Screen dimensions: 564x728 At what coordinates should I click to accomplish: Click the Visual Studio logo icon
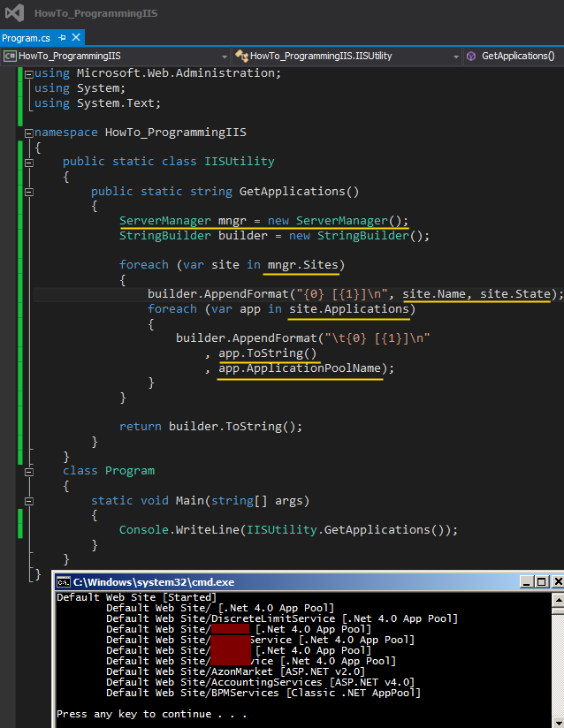click(15, 13)
